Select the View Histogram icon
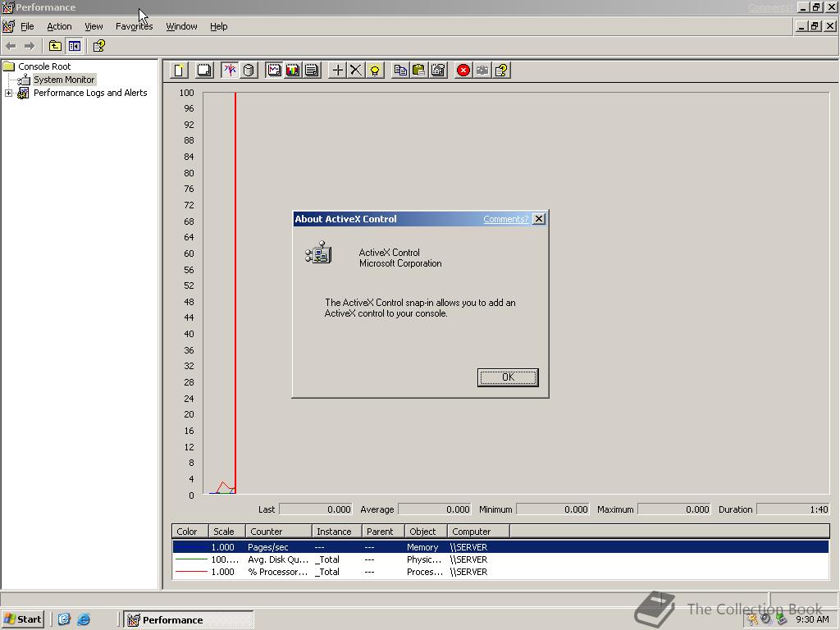The height and width of the screenshot is (630, 840). tap(291, 71)
